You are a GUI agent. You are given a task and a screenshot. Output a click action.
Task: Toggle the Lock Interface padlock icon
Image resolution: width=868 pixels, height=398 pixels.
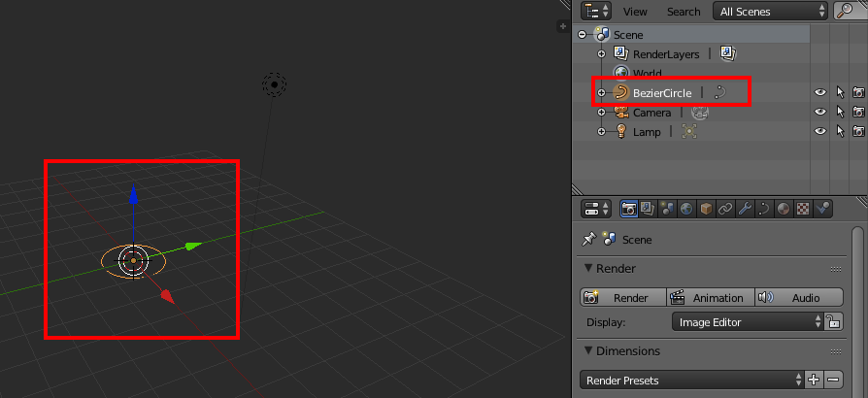tap(834, 321)
